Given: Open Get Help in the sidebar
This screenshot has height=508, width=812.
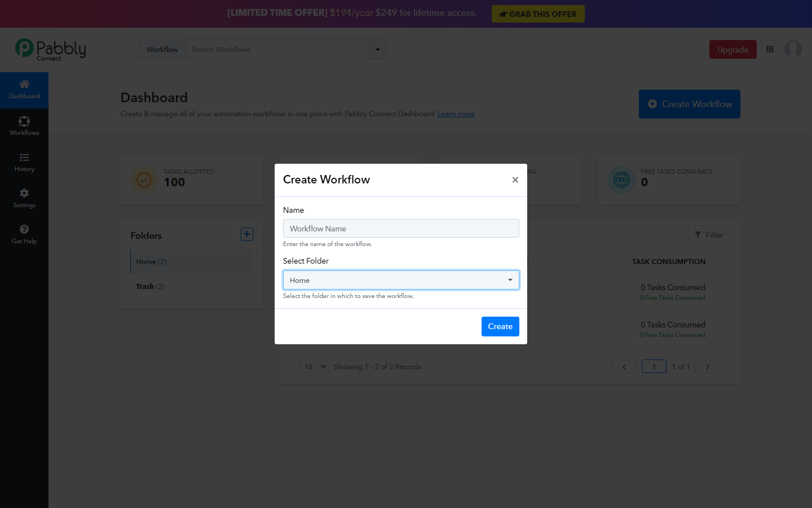Looking at the screenshot, I should 24,235.
